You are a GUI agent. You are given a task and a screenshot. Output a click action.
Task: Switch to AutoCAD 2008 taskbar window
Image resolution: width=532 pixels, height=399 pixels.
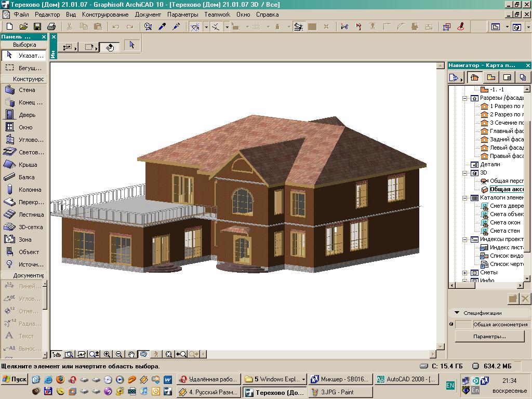(407, 379)
